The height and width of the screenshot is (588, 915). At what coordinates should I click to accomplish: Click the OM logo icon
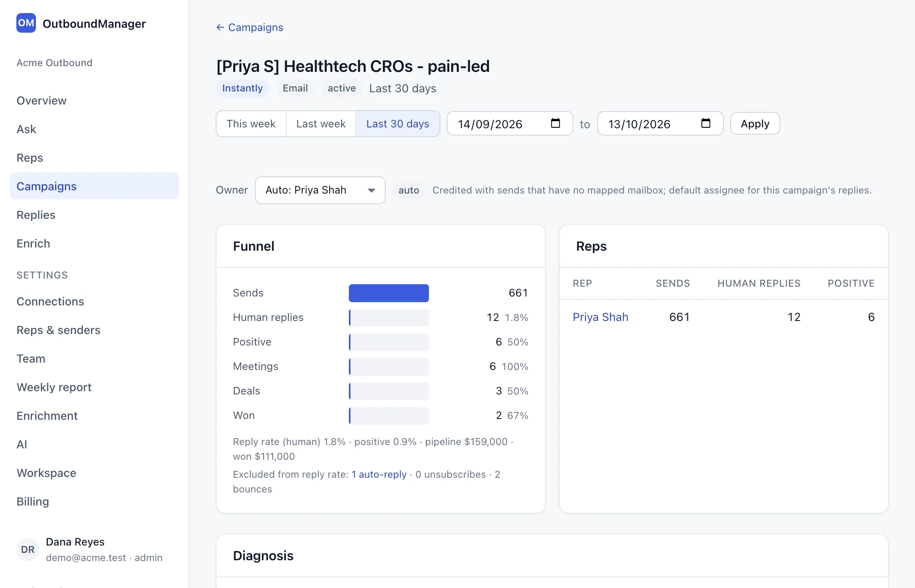26,23
